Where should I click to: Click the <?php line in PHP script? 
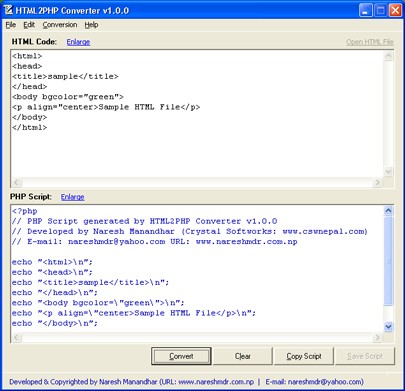pyautogui.click(x=25, y=211)
